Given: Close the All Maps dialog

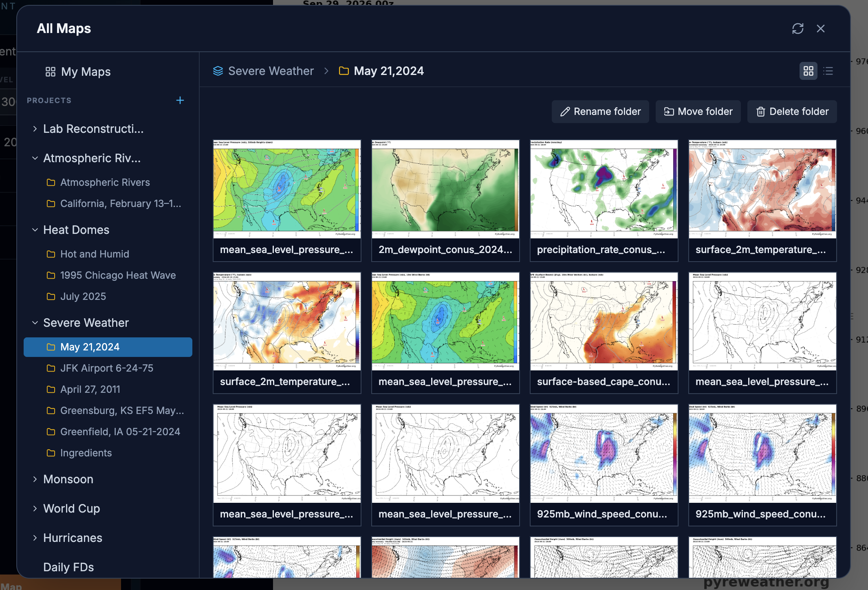Looking at the screenshot, I should click(821, 29).
